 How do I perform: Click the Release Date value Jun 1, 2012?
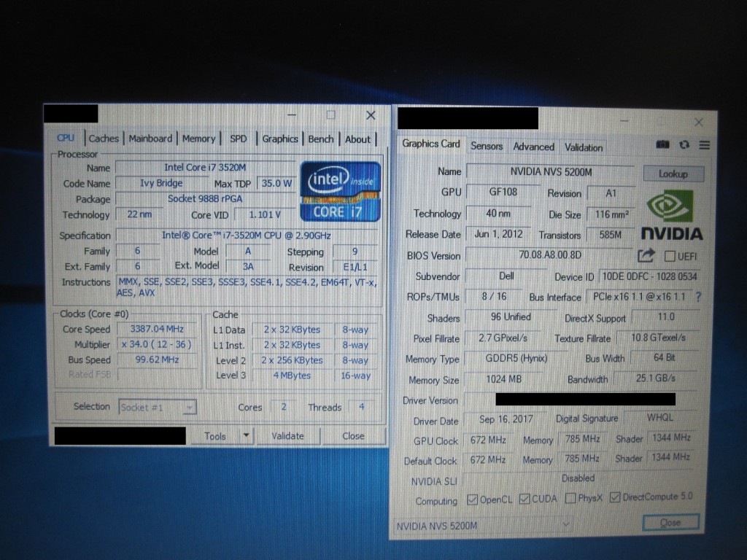click(x=499, y=234)
